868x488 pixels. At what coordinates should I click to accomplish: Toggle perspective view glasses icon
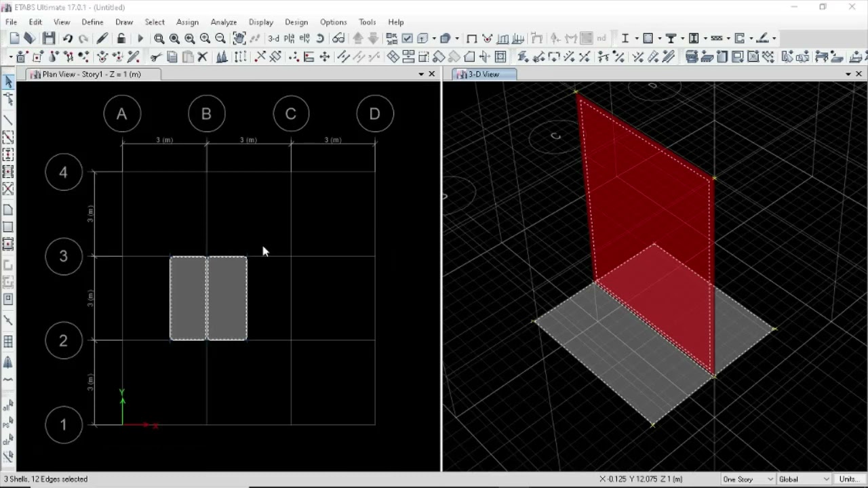pos(338,39)
